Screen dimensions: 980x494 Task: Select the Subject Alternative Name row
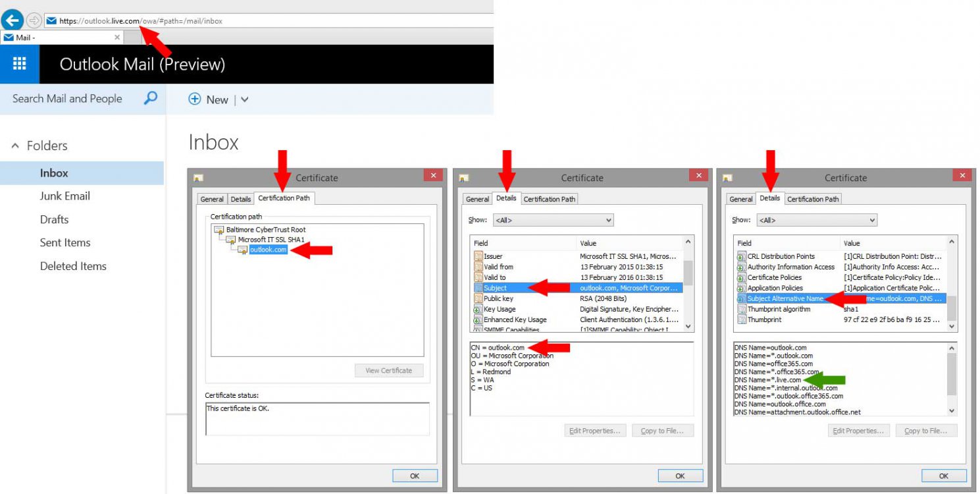tap(840, 298)
